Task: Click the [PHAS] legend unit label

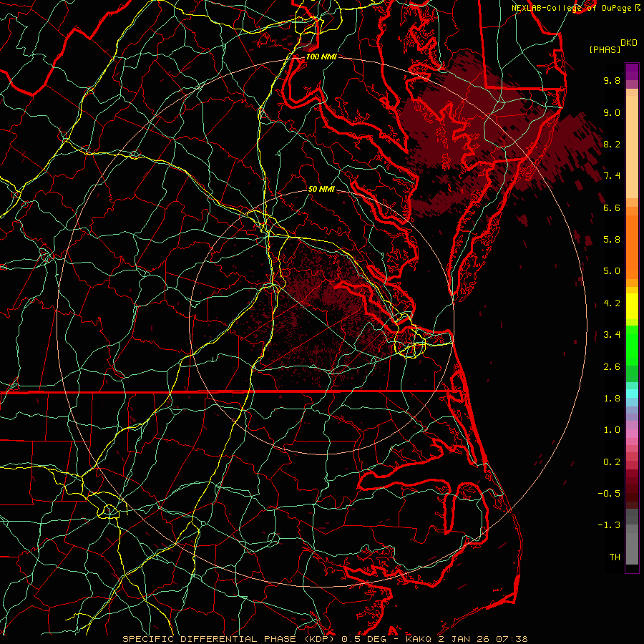Action: pos(605,49)
